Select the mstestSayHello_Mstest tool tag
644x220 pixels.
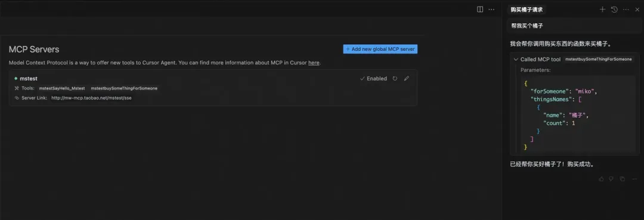tap(62, 88)
